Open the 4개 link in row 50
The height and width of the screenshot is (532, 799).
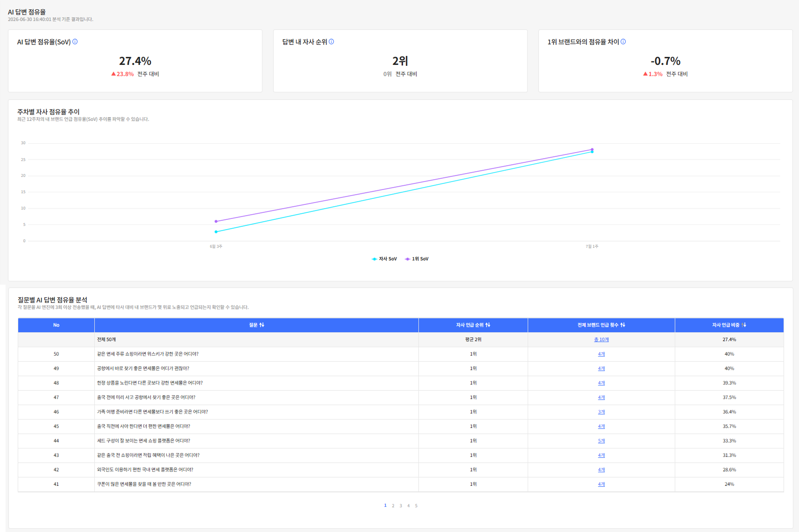(601, 354)
